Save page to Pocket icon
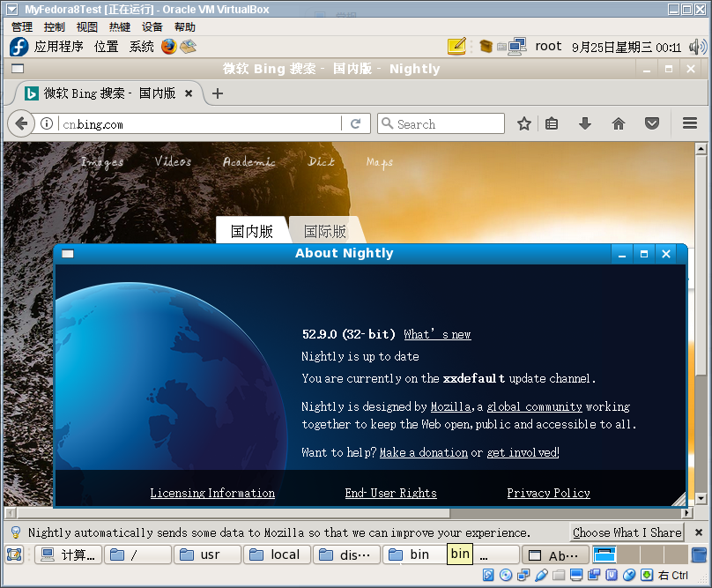This screenshot has width=712, height=588. pos(652,123)
